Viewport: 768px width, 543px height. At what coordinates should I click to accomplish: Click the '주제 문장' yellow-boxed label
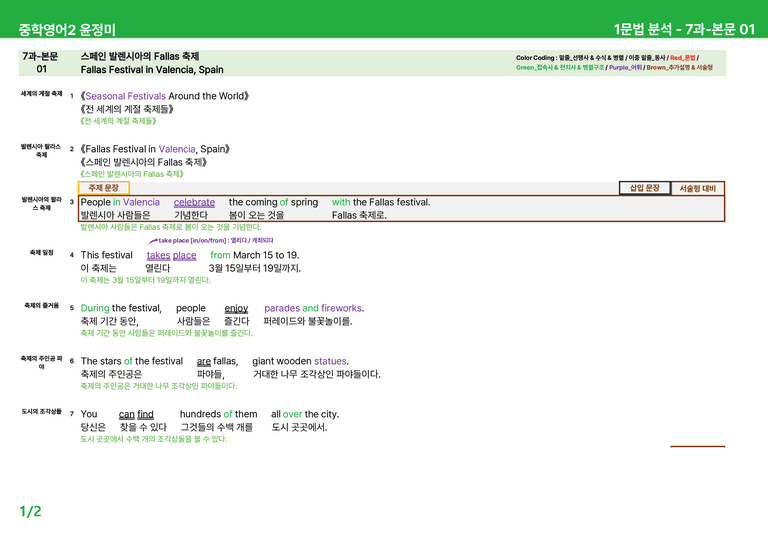point(103,188)
